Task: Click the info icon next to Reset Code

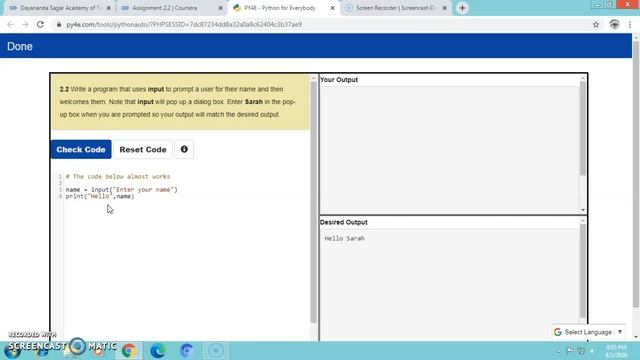Action: [184, 149]
